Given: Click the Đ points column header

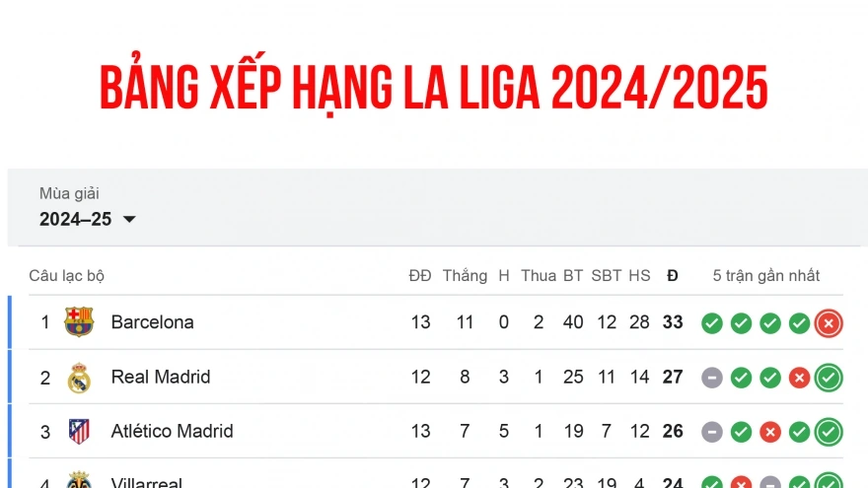Looking at the screenshot, I should 673,276.
